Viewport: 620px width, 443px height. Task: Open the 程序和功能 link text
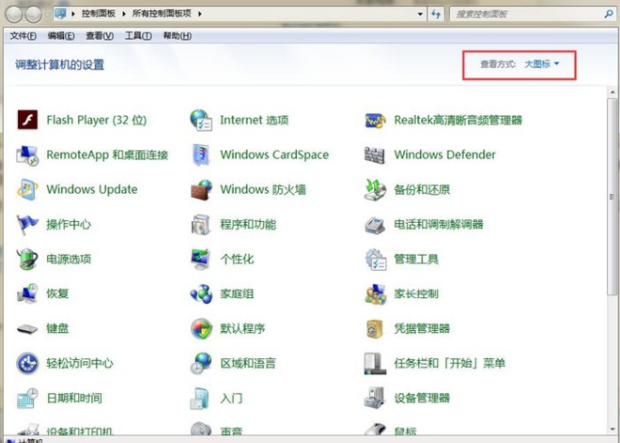pyautogui.click(x=248, y=224)
